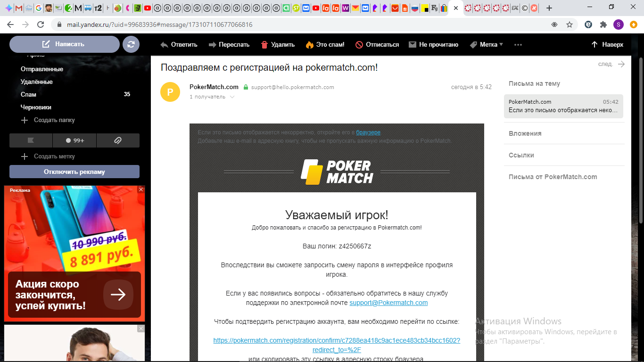Filter by flagged messages with the flag icon
Image resolution: width=644 pixels, height=362 pixels.
pyautogui.click(x=31, y=140)
